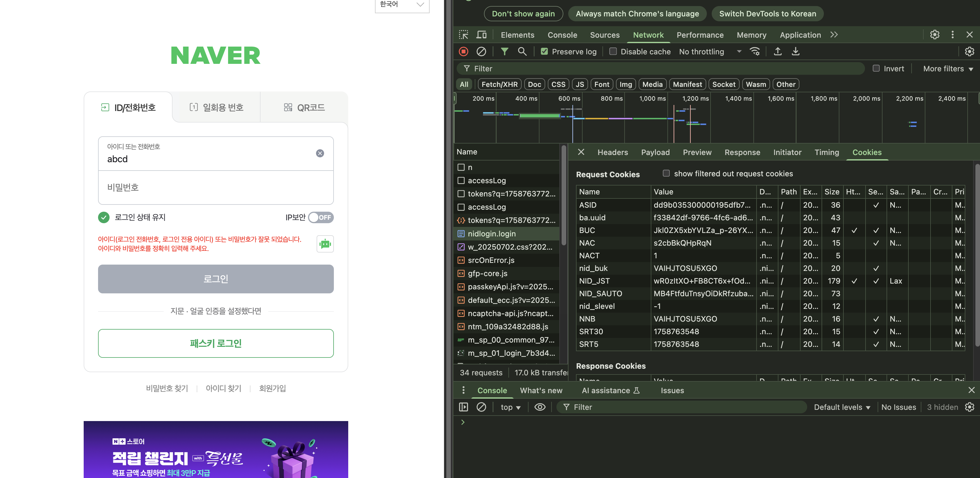Open network search magnifier
This screenshot has width=980, height=478.
[522, 51]
